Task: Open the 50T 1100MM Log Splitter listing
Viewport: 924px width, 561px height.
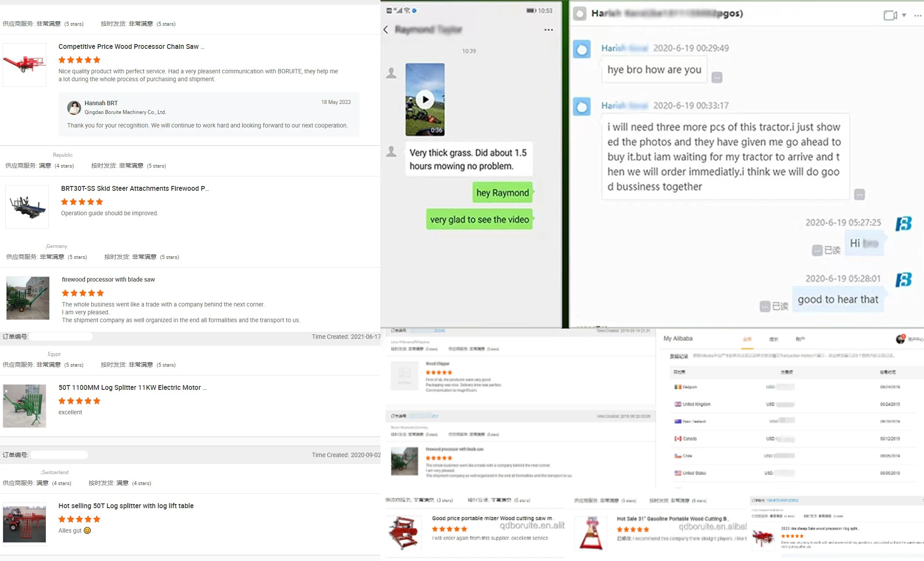Action: pyautogui.click(x=133, y=388)
